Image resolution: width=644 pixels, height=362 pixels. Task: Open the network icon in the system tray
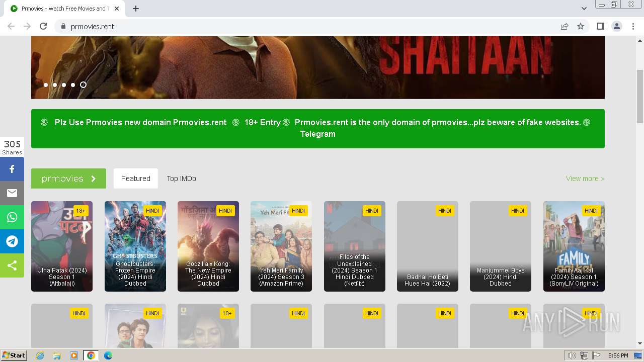pos(584,355)
